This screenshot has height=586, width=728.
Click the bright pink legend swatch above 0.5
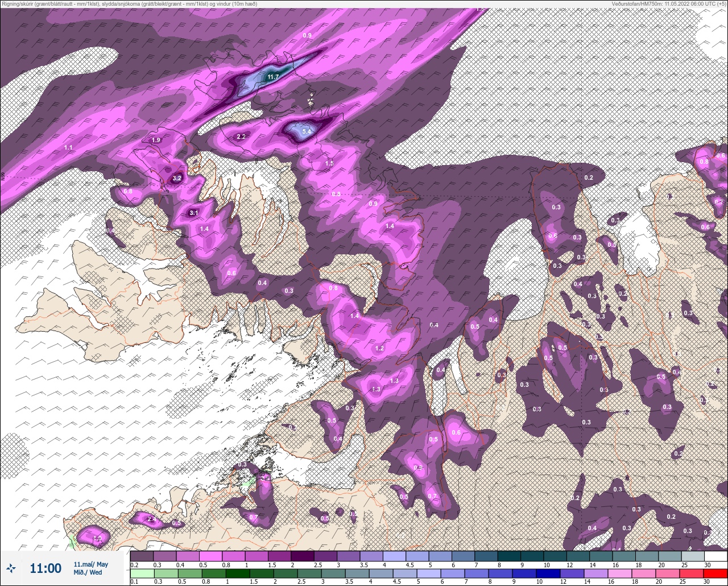point(210,556)
